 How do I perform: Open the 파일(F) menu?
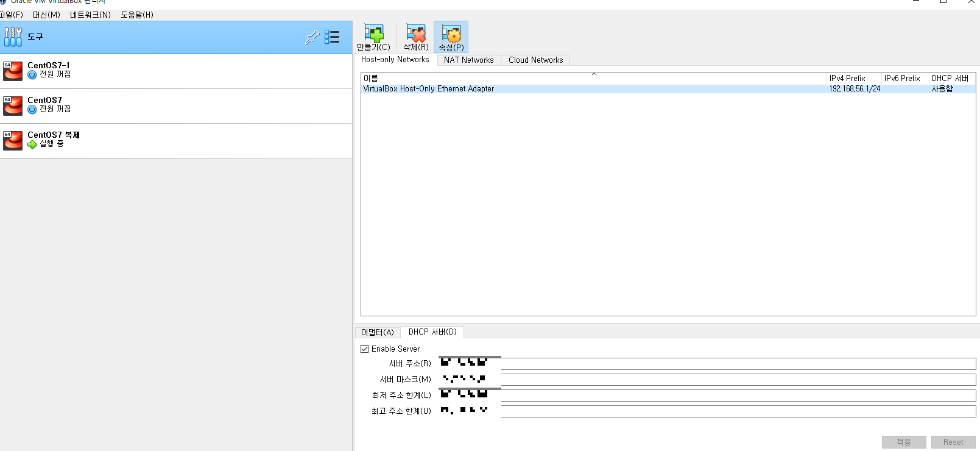(x=11, y=15)
